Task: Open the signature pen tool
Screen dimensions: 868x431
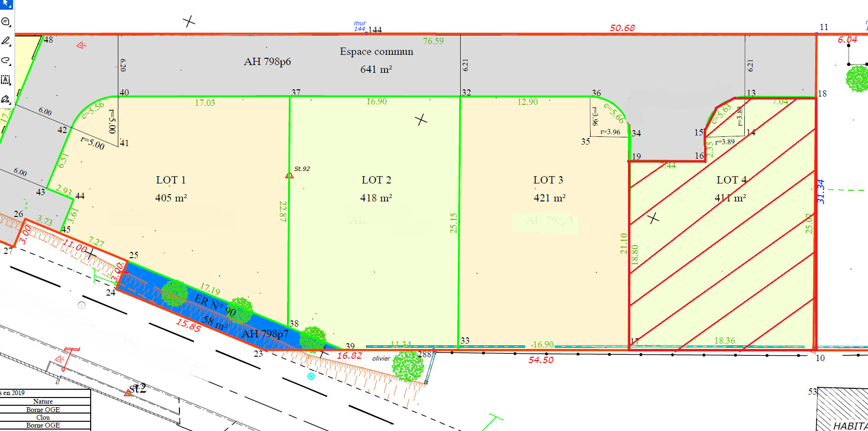Action: click(6, 99)
